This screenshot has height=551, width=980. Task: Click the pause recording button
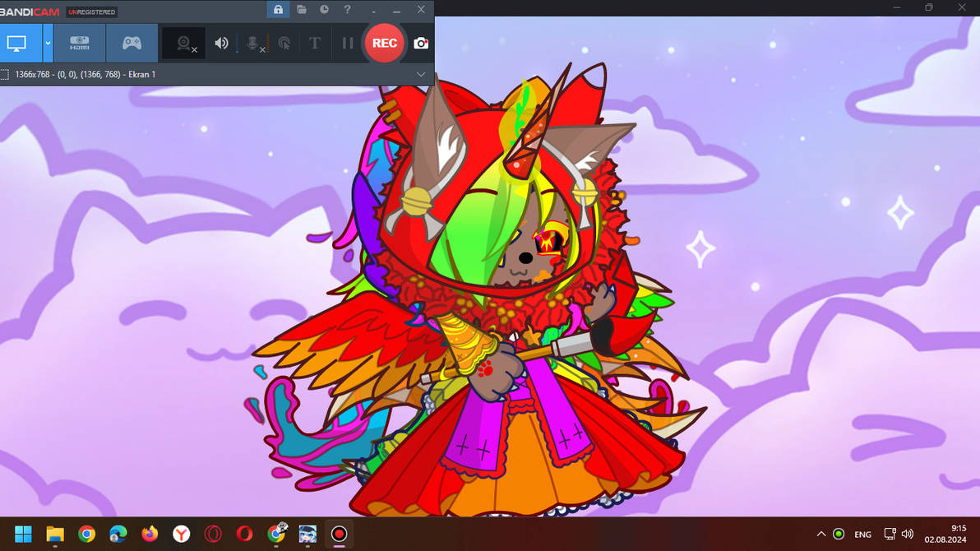point(348,43)
